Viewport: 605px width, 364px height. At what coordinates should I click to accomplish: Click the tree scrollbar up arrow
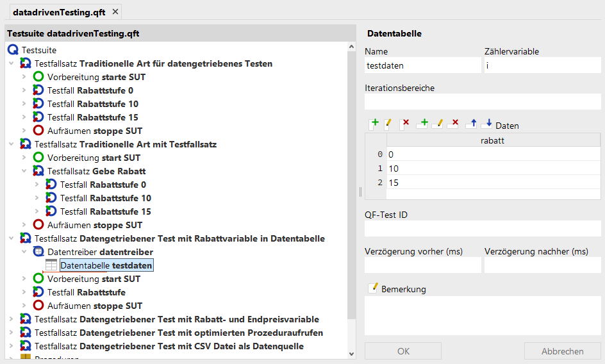click(x=351, y=47)
